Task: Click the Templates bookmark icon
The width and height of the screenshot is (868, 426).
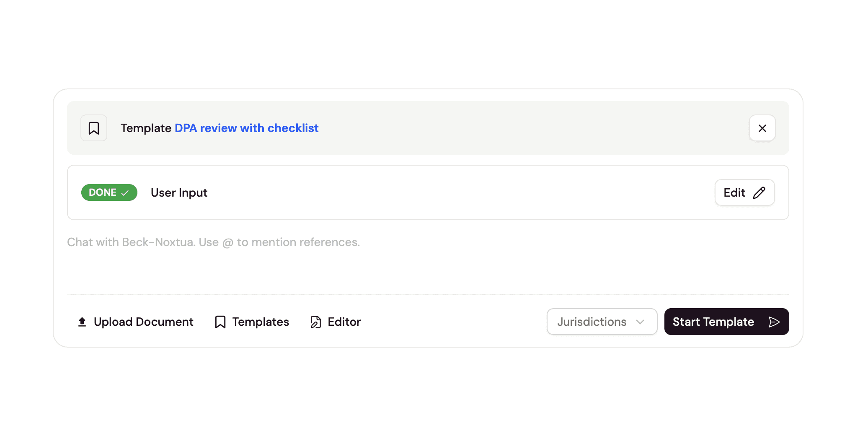Action: (220, 322)
